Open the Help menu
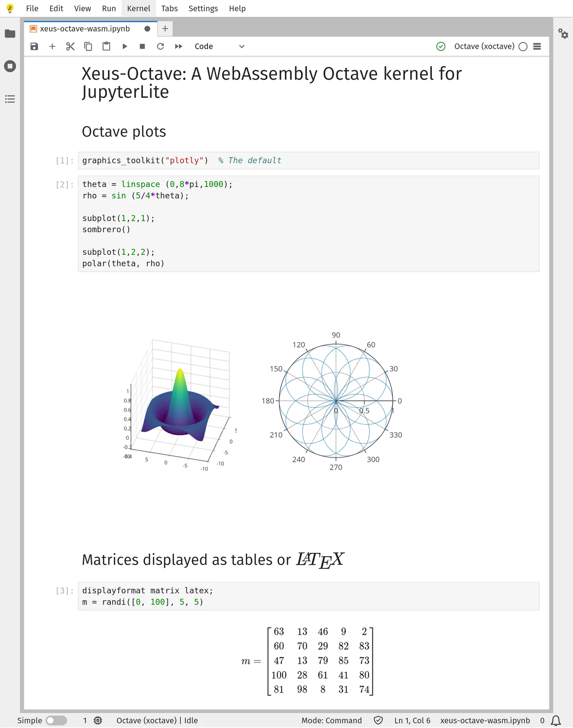 click(x=237, y=8)
